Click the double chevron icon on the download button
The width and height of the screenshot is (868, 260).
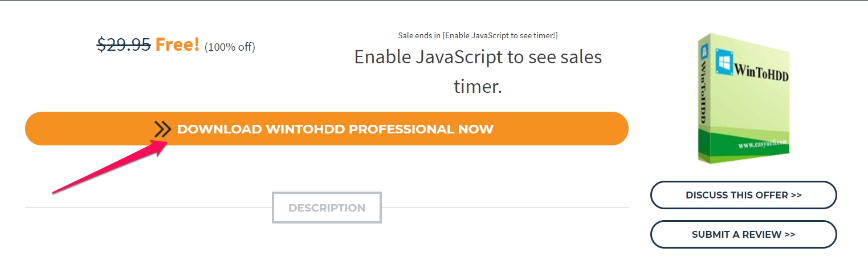click(162, 129)
